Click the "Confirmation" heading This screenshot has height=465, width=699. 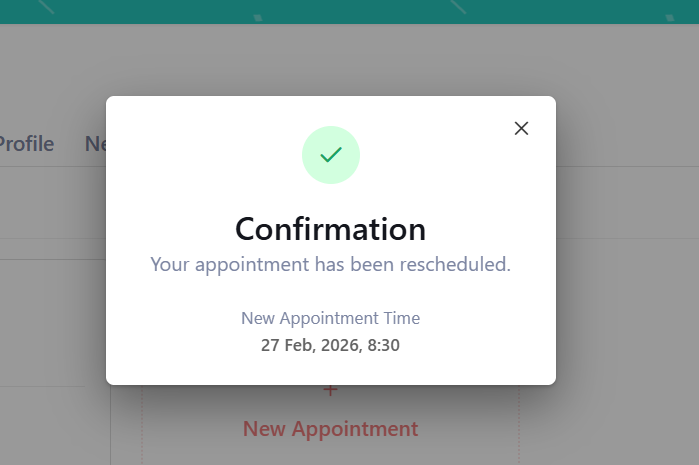(331, 229)
